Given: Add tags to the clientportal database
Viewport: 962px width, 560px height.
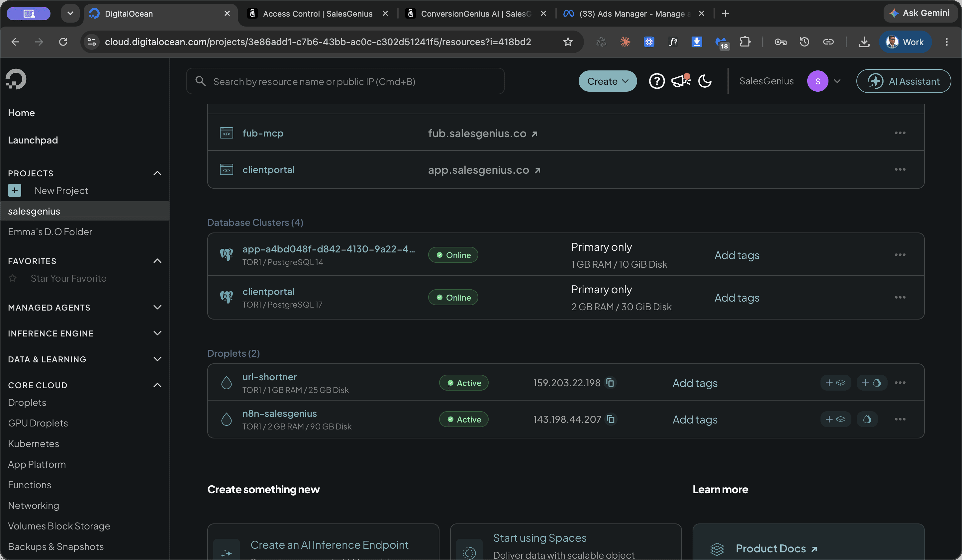Looking at the screenshot, I should 737,298.
